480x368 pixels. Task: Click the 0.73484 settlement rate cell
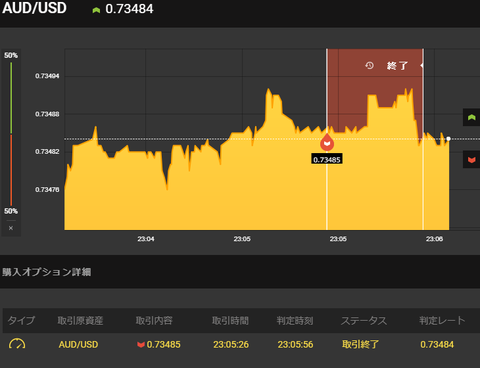[x=437, y=344]
